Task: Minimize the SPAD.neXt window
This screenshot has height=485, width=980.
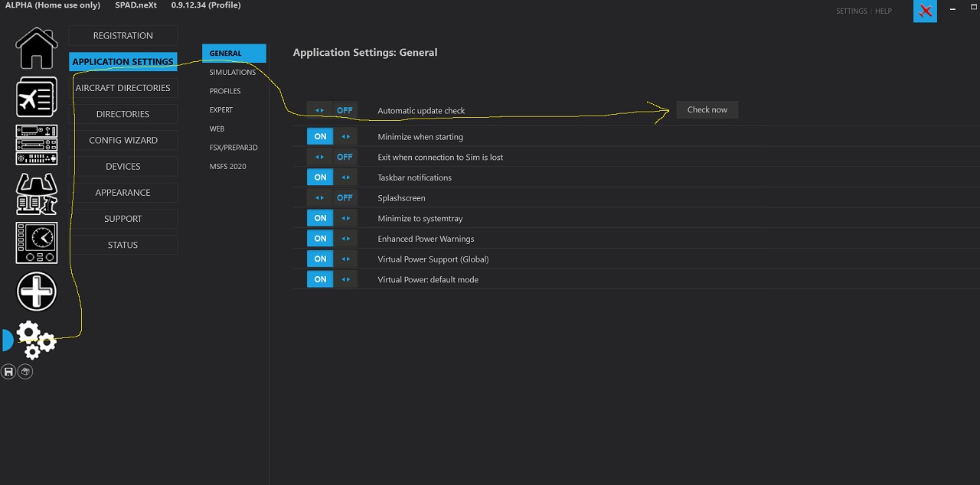Action: tap(952, 10)
